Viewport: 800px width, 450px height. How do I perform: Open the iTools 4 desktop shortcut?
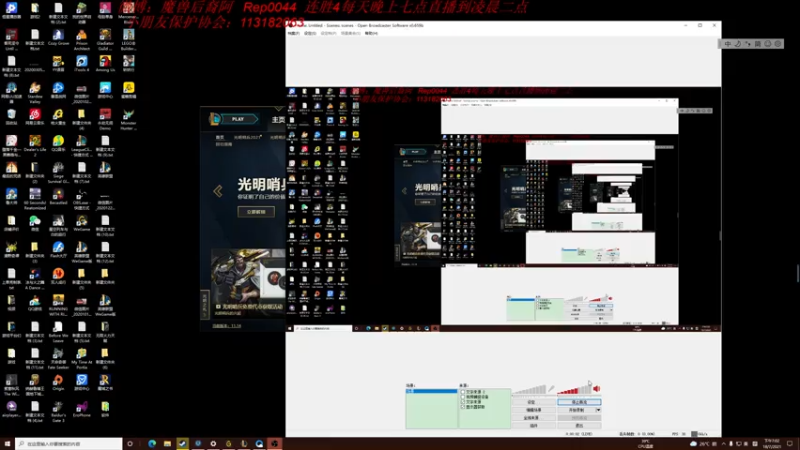pos(82,64)
